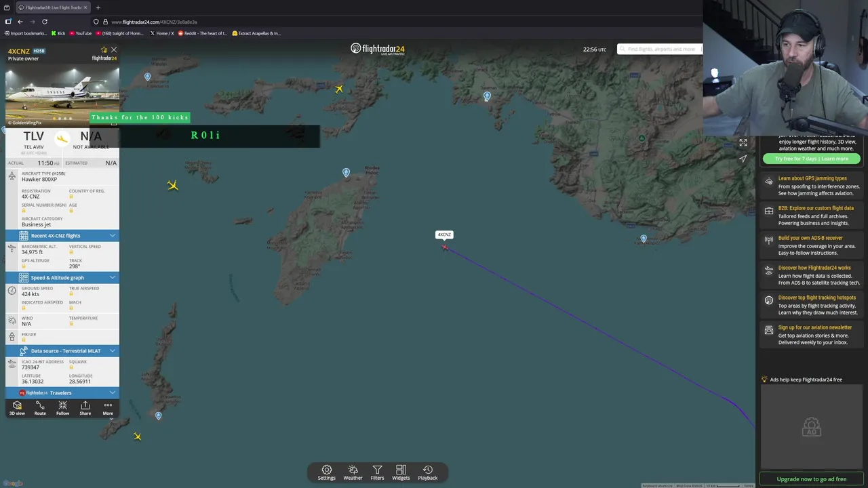Screen dimensions: 868x488
Task: Select the yellow aircraft west of Rhodes
Action: point(173,185)
